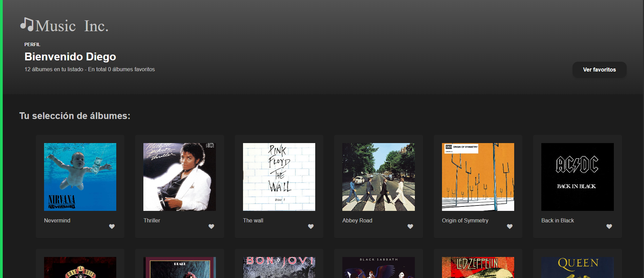Click the Black Sabbath album cover
644x278 pixels.
[x=379, y=267]
